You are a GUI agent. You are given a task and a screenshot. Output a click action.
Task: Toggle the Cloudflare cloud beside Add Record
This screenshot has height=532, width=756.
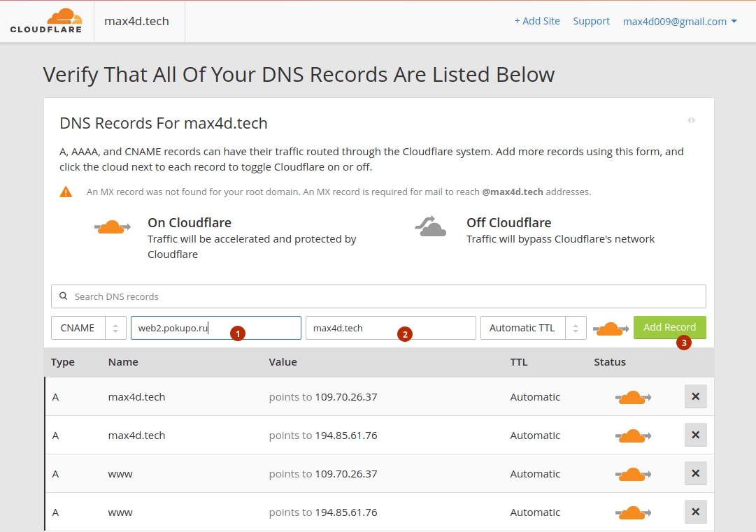click(611, 329)
